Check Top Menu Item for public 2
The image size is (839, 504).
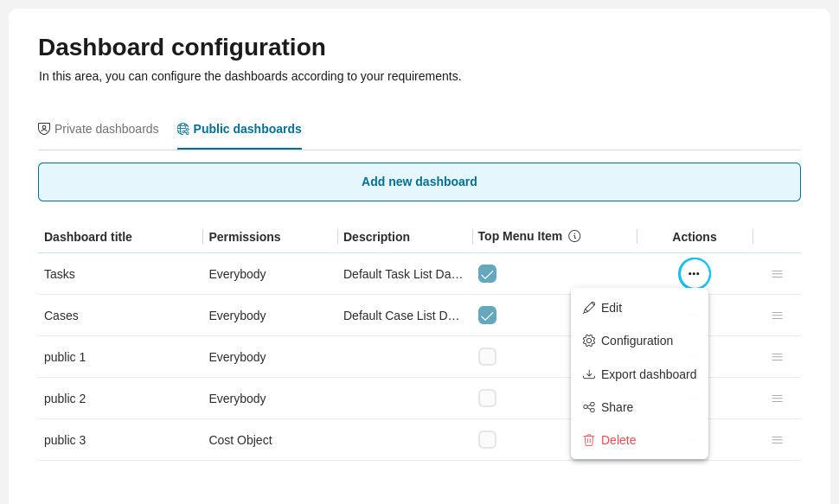(487, 398)
